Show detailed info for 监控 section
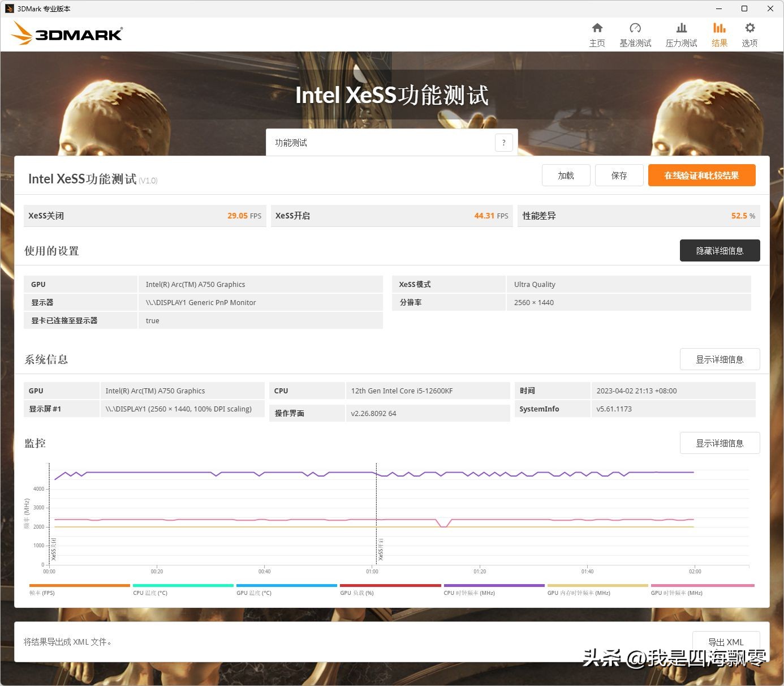This screenshot has height=686, width=784. pos(720,443)
